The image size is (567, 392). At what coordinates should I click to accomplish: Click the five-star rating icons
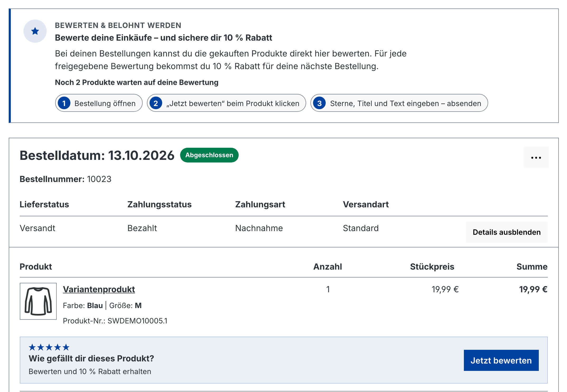(49, 347)
